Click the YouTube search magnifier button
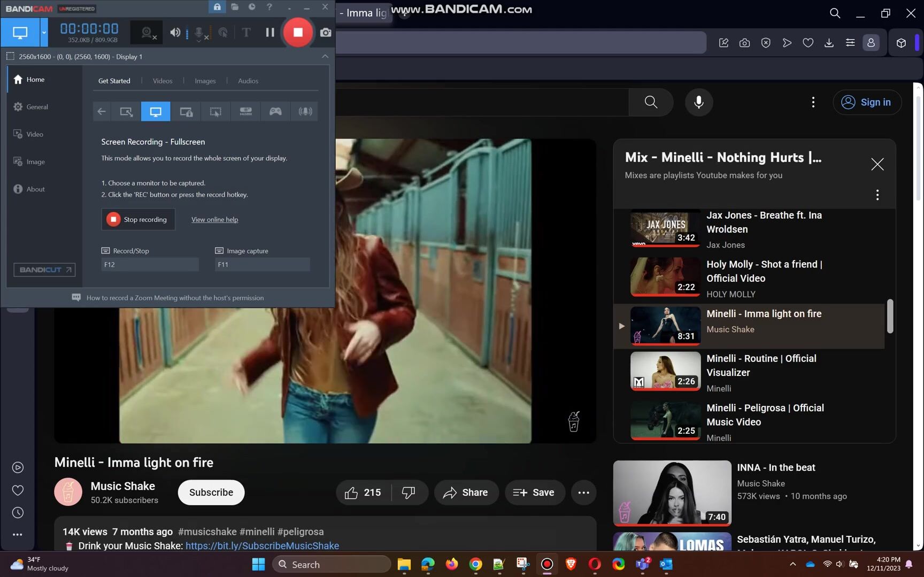Image resolution: width=924 pixels, height=577 pixels. [651, 102]
